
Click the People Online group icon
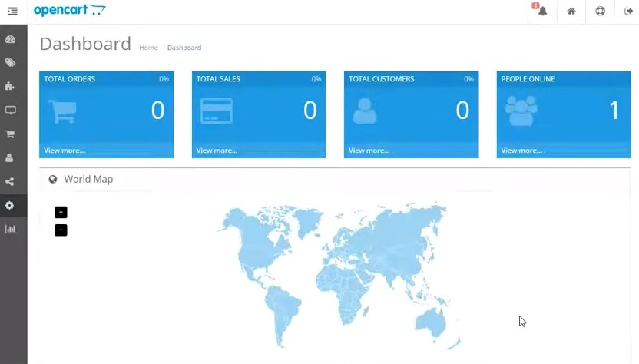click(x=521, y=111)
